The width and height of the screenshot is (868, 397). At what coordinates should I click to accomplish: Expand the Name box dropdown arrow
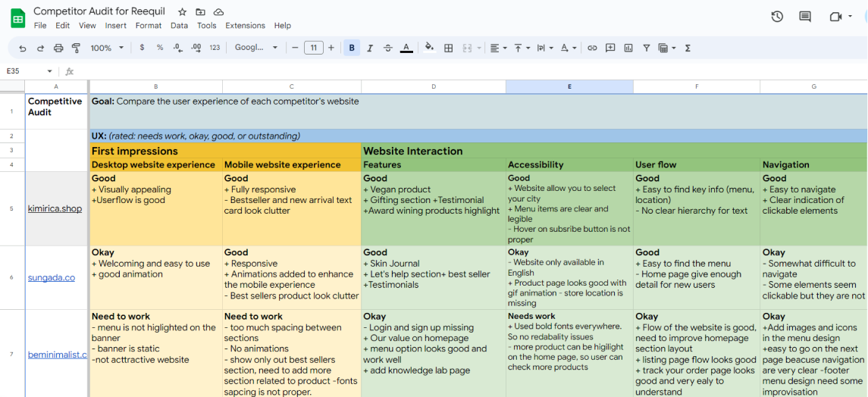click(50, 71)
